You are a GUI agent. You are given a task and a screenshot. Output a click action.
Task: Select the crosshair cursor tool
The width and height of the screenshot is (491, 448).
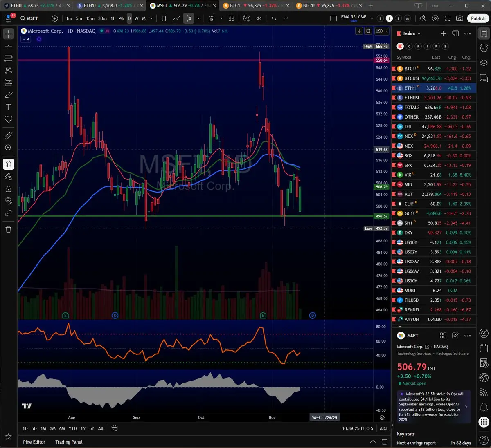pos(8,34)
